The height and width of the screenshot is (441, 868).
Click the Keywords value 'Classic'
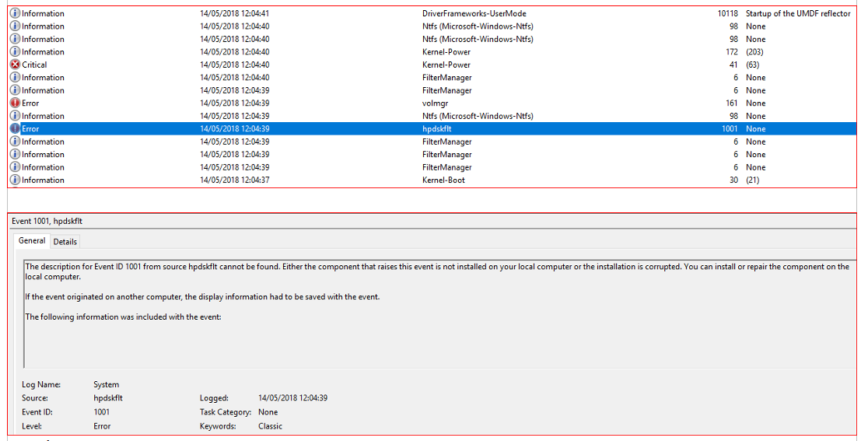[x=270, y=426]
